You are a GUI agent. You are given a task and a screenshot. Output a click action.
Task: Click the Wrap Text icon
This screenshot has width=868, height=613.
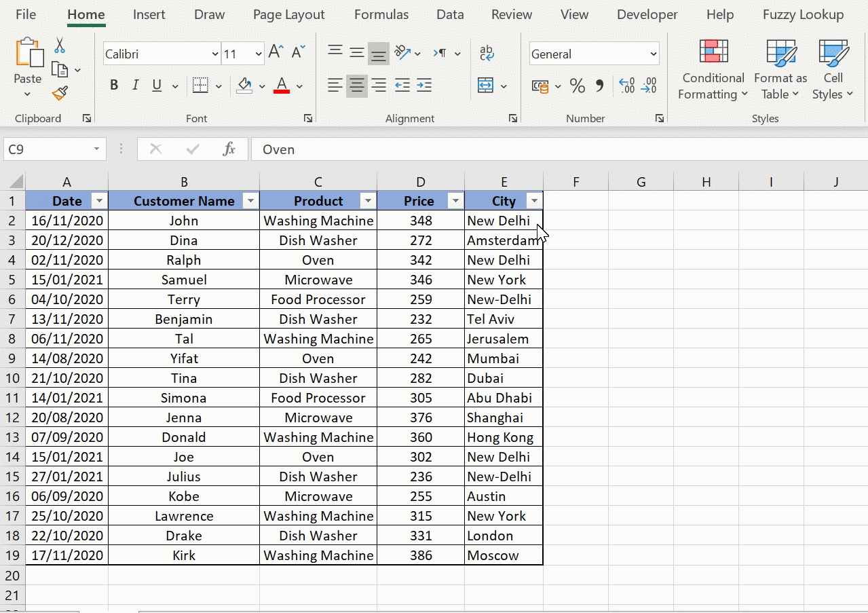[487, 53]
